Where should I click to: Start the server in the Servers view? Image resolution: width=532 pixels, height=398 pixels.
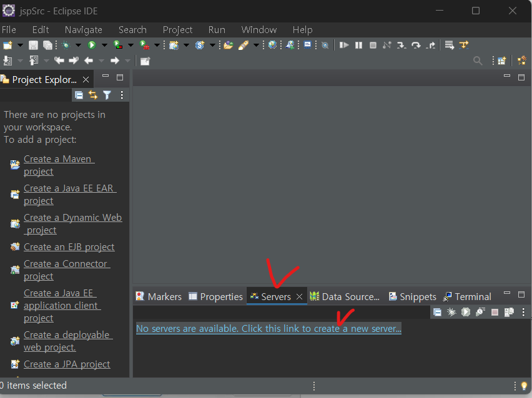pos(466,312)
